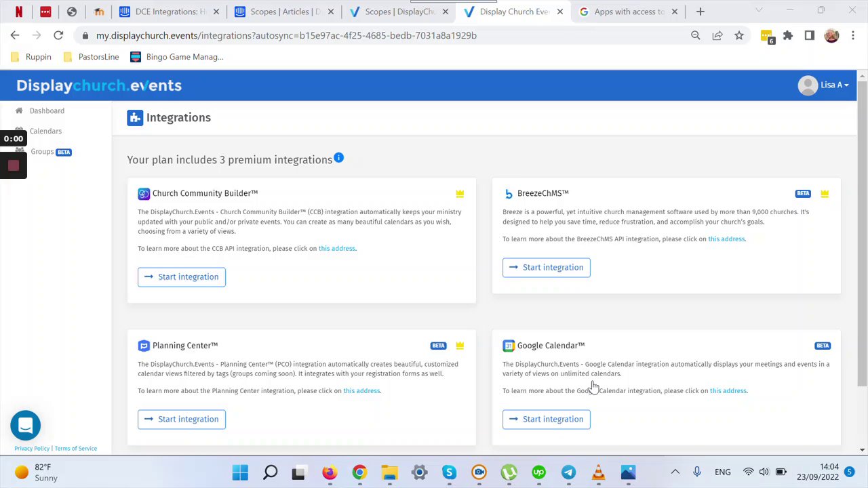This screenshot has height=488, width=868.
Task: Click the Dashboard home icon in sidebar
Action: (19, 110)
